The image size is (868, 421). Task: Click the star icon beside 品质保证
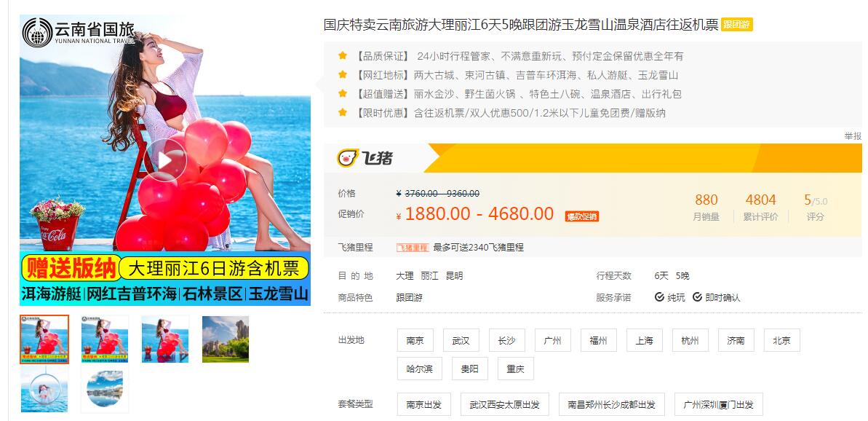(343, 55)
